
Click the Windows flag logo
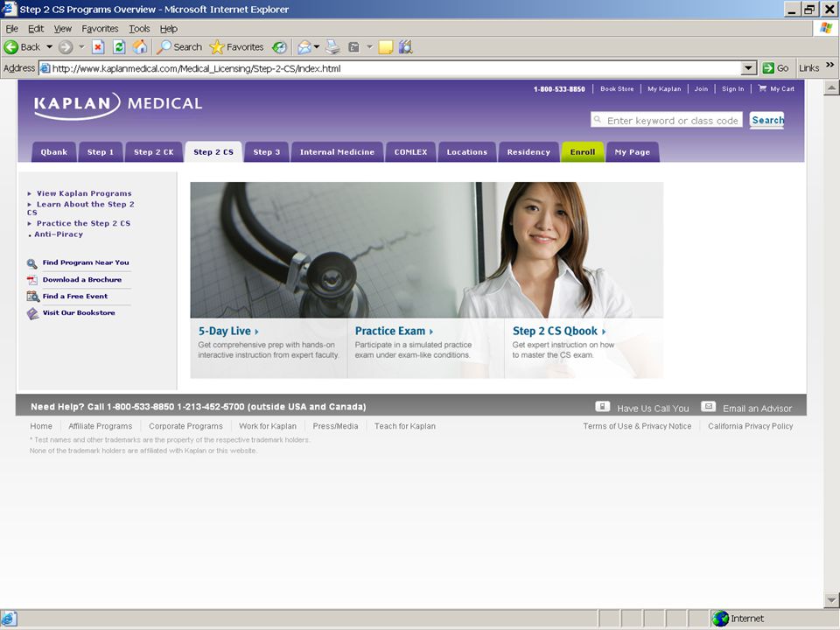(x=825, y=28)
